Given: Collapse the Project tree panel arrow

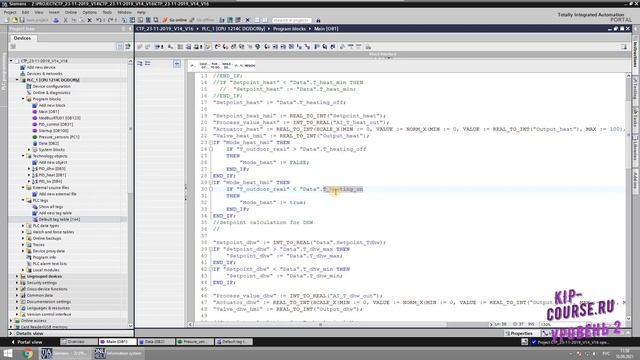Looking at the screenshot, I should 130,29.
